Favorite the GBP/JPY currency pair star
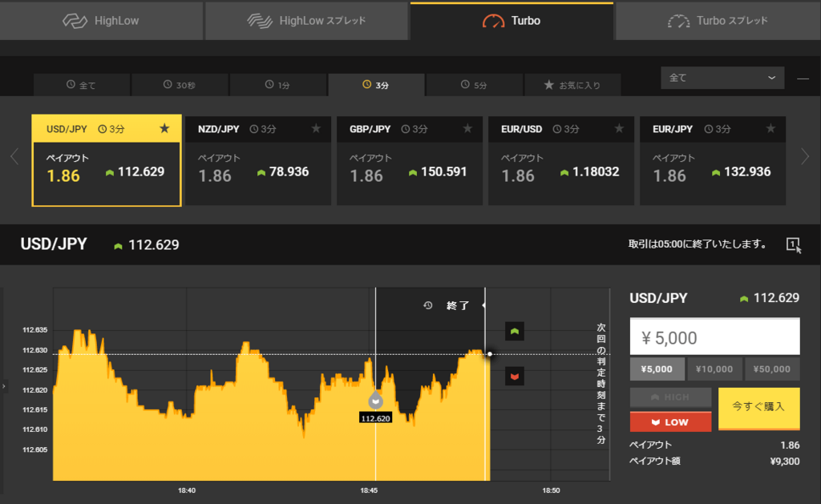The image size is (821, 504). coord(467,127)
